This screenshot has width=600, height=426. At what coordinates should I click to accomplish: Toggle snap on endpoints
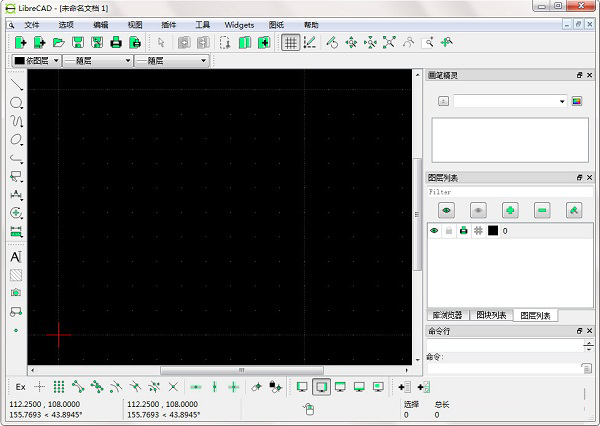pos(78,387)
